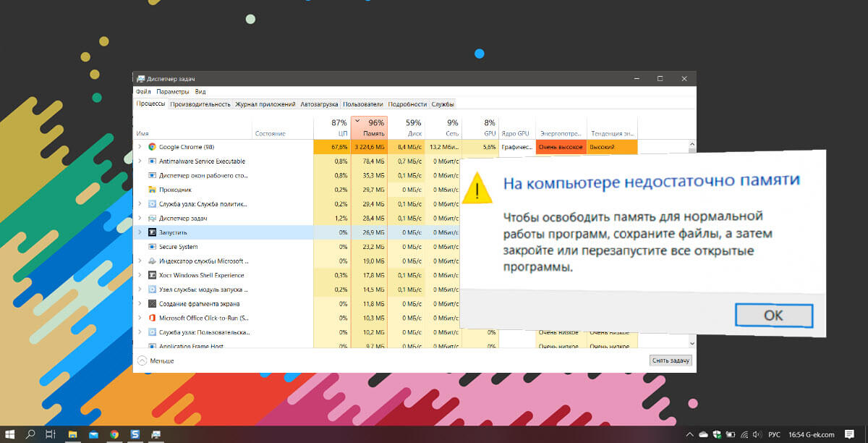868x443 pixels.
Task: Click Меньше to collapse details
Action: (x=156, y=360)
